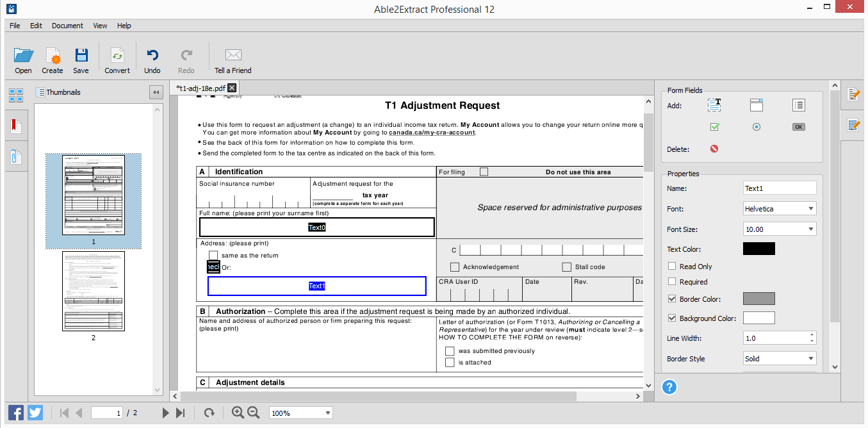The width and height of the screenshot is (868, 428).
Task: Go to the previous page
Action: pyautogui.click(x=79, y=413)
